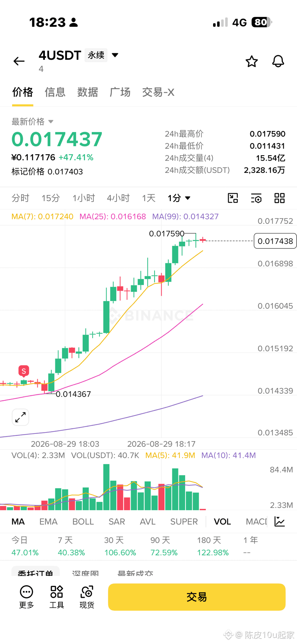Tap the 24h成交额 value 2,328.16万

coord(264,170)
